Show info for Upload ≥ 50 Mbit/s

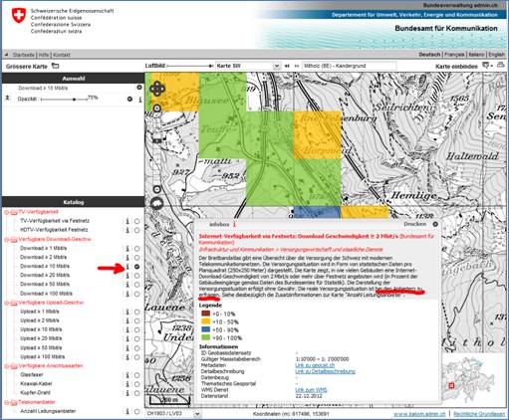click(127, 348)
